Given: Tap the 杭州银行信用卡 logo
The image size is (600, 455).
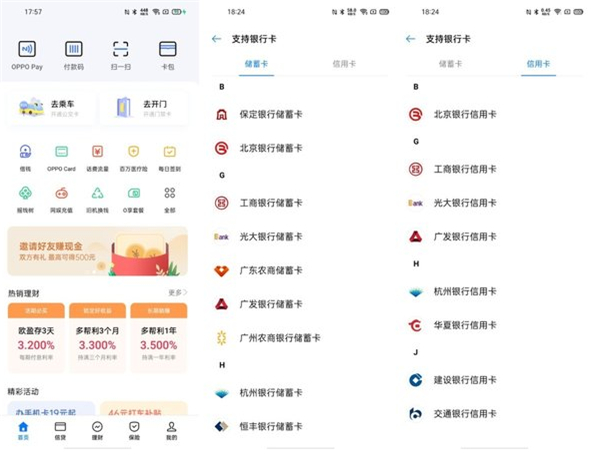Looking at the screenshot, I should (x=416, y=292).
